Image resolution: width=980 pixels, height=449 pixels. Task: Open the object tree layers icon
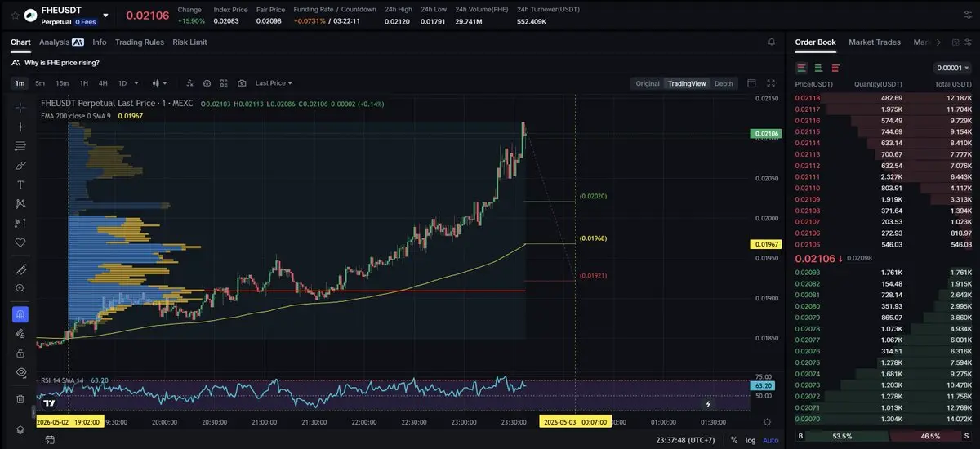point(20,429)
